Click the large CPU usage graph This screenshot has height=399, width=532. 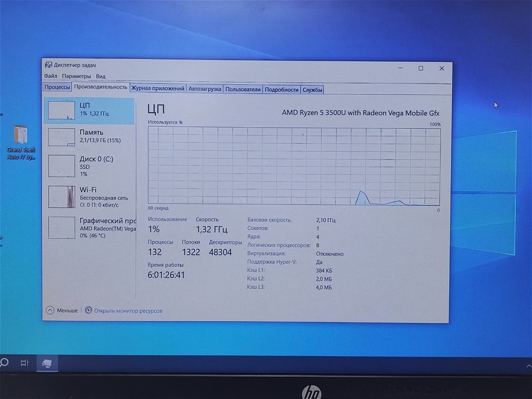click(294, 166)
